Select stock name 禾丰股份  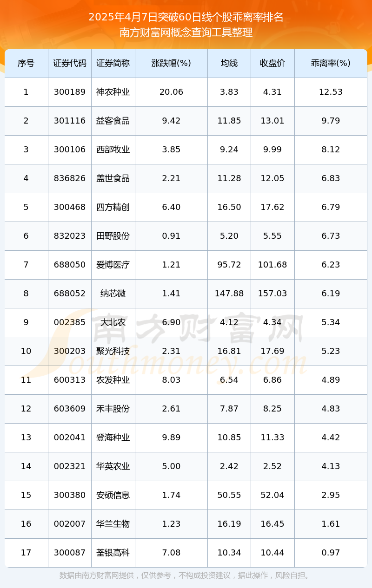tap(113, 409)
